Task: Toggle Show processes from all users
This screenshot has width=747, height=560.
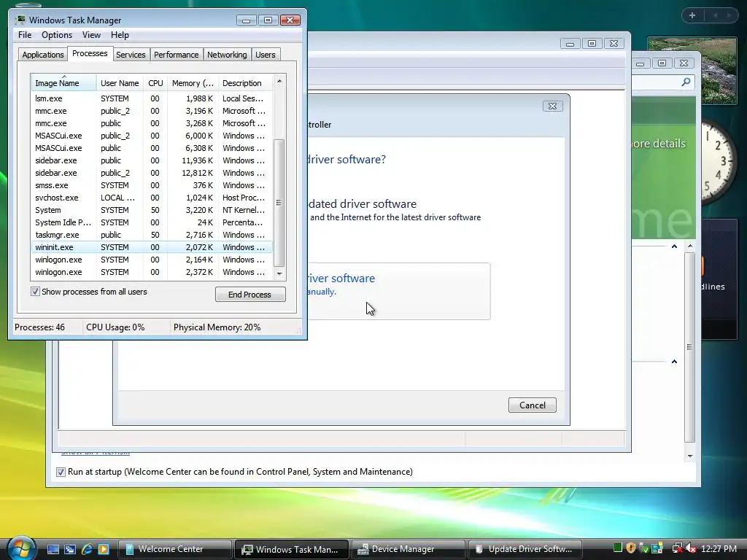Action: tap(35, 292)
